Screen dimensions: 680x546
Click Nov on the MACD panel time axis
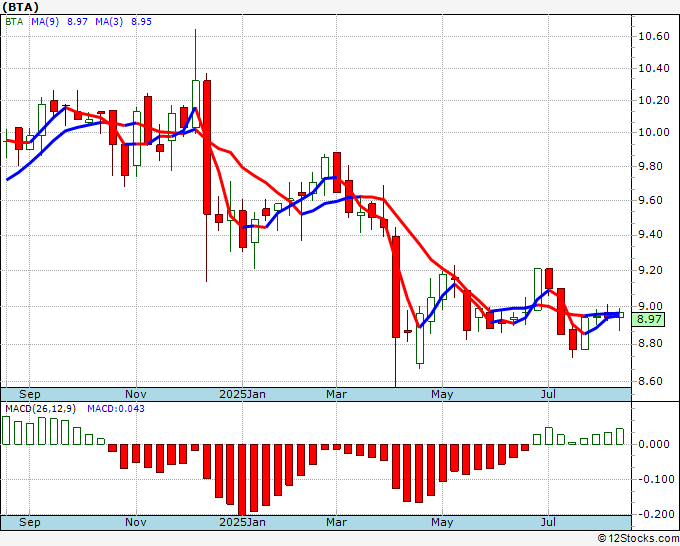136,522
